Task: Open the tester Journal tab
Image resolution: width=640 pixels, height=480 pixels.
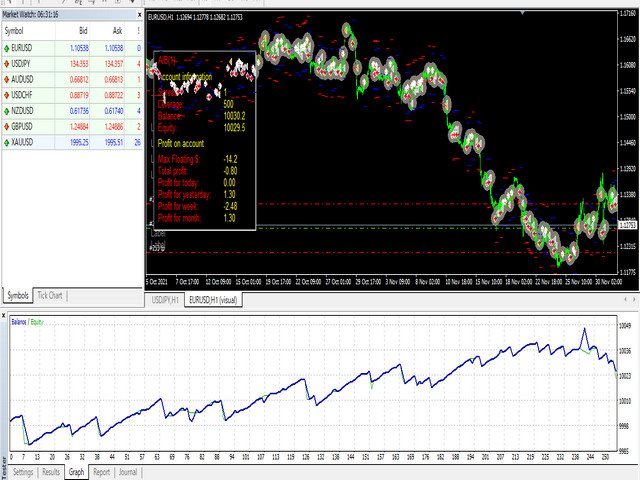Action: tap(127, 472)
